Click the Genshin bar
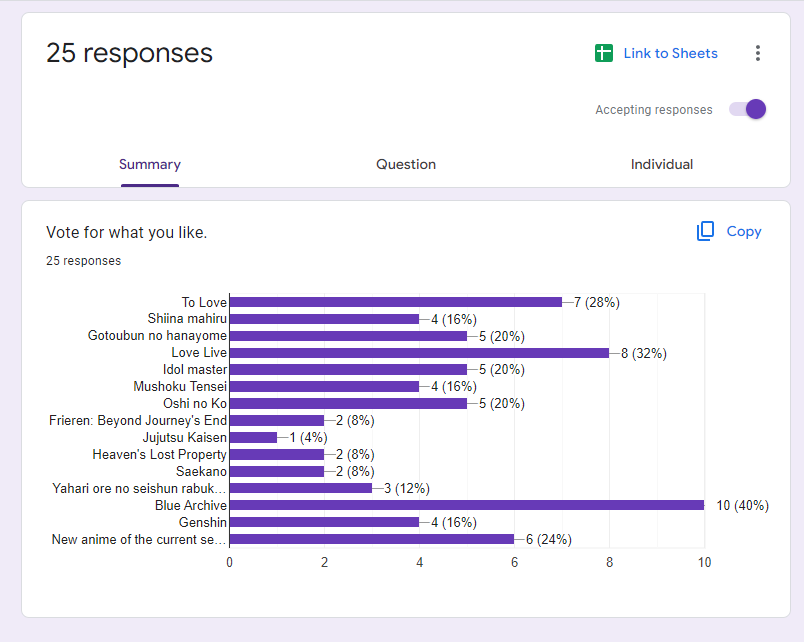The height and width of the screenshot is (642, 804). click(325, 522)
